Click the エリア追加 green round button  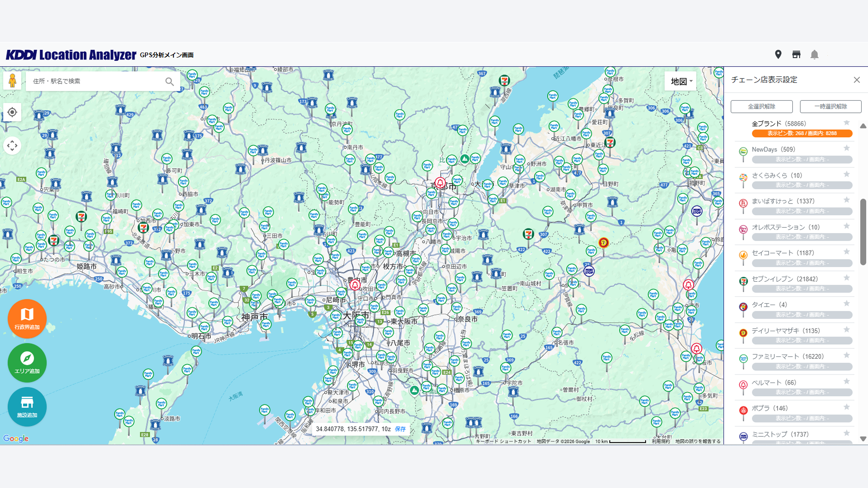(x=27, y=363)
